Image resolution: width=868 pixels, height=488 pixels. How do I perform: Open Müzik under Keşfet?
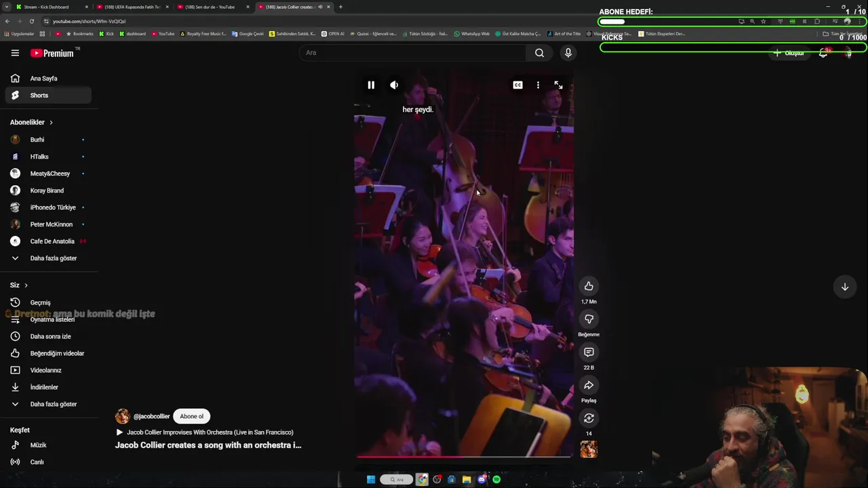pos(47,445)
